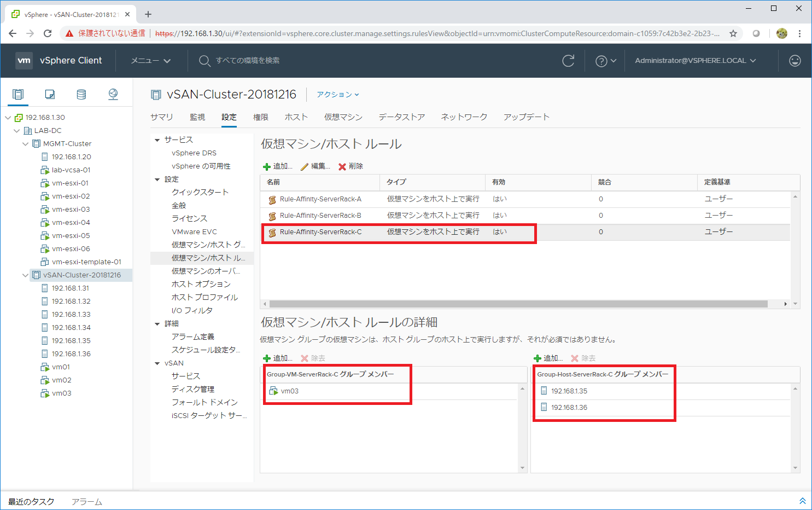The image size is (812, 510).
Task: Switch to the ホスト tab
Action: click(296, 117)
